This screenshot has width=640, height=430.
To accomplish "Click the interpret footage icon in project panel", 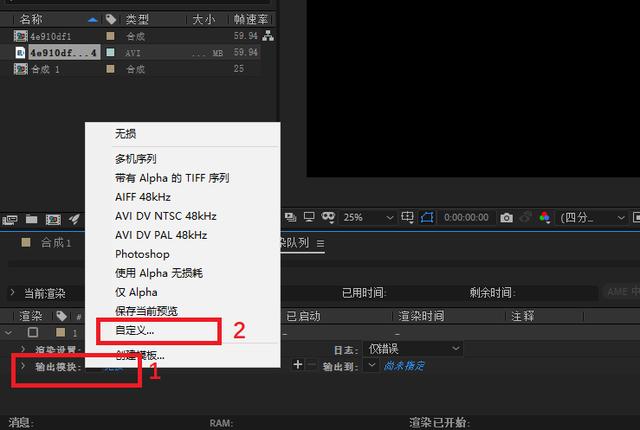I will [10, 220].
